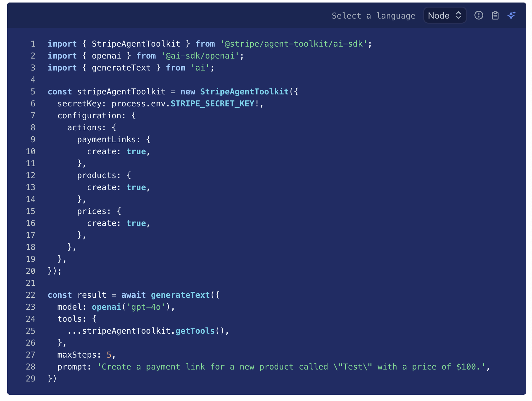
Task: Click the 'gpt-4o' model string
Action: pyautogui.click(x=146, y=307)
